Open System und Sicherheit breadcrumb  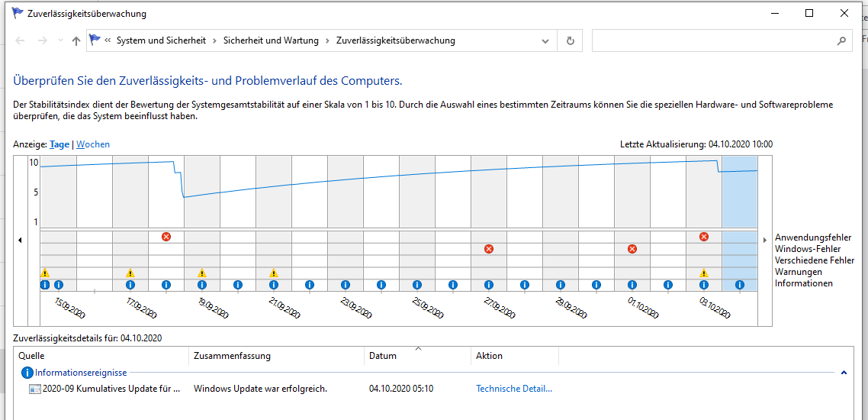pos(161,40)
